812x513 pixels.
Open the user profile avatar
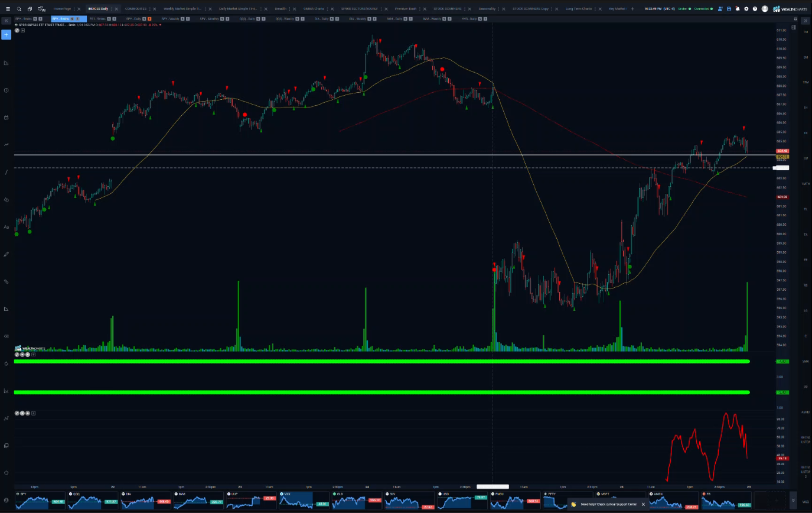765,9
